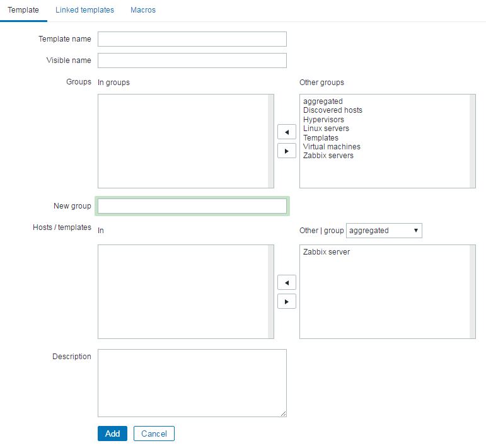
Task: Switch to the Template tab
Action: [23, 10]
